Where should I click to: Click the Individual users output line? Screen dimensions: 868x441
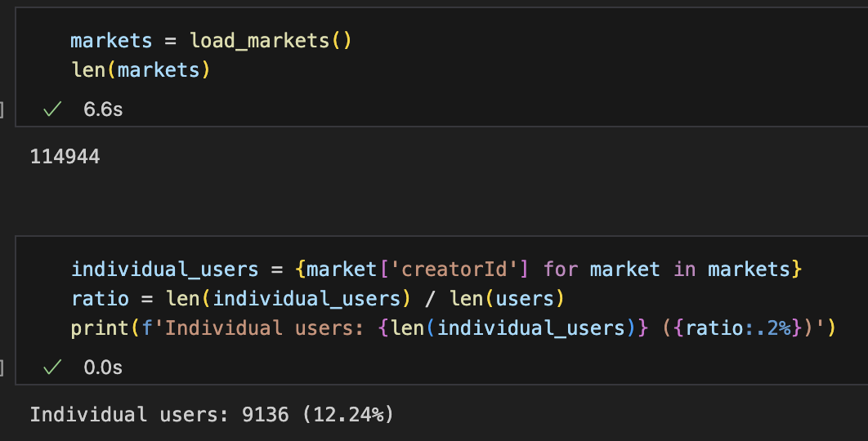(x=211, y=415)
